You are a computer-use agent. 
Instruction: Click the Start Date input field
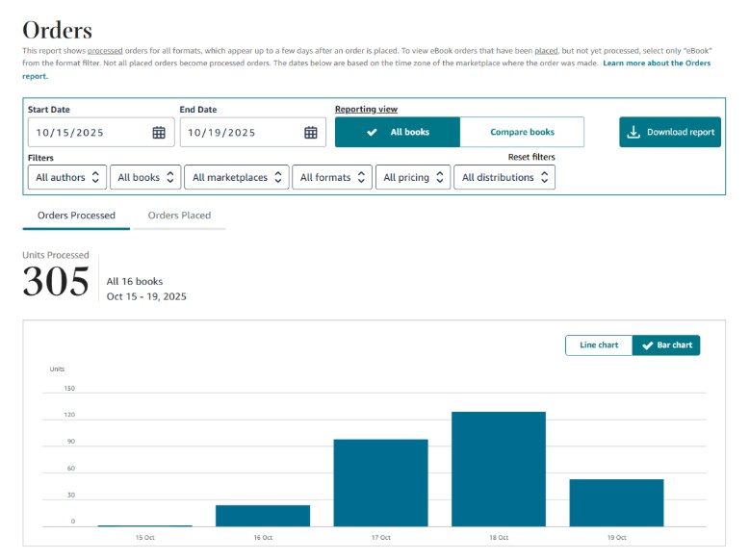(x=87, y=133)
